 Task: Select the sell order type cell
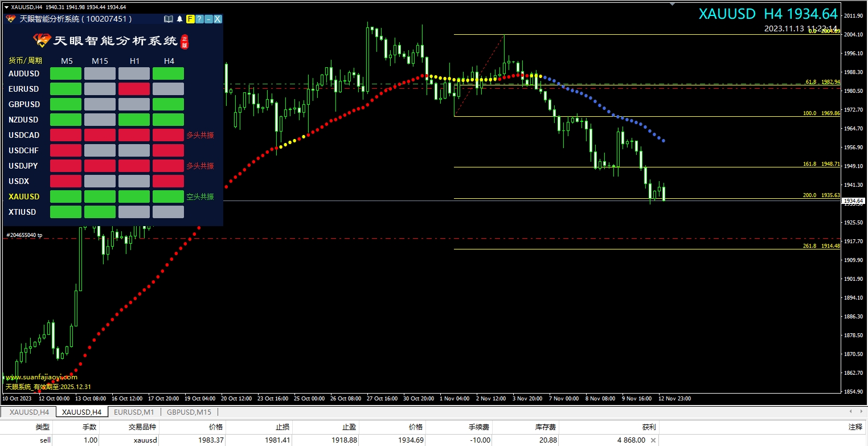point(45,440)
